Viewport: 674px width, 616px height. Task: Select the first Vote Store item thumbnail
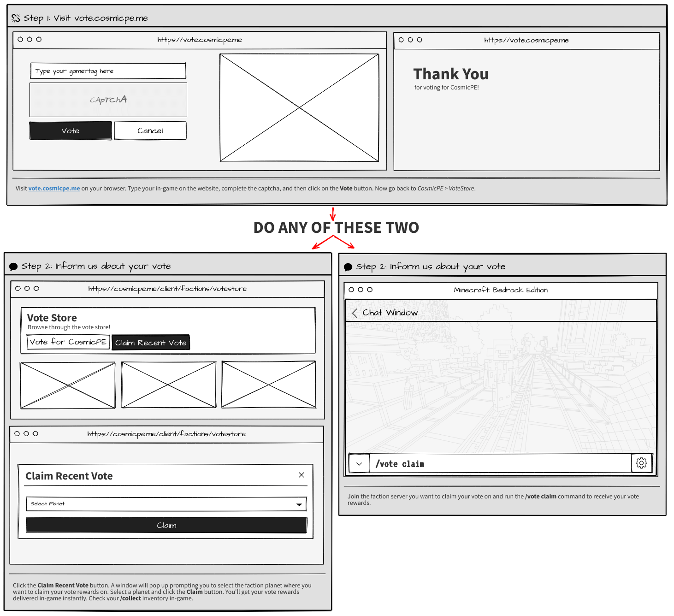point(68,385)
